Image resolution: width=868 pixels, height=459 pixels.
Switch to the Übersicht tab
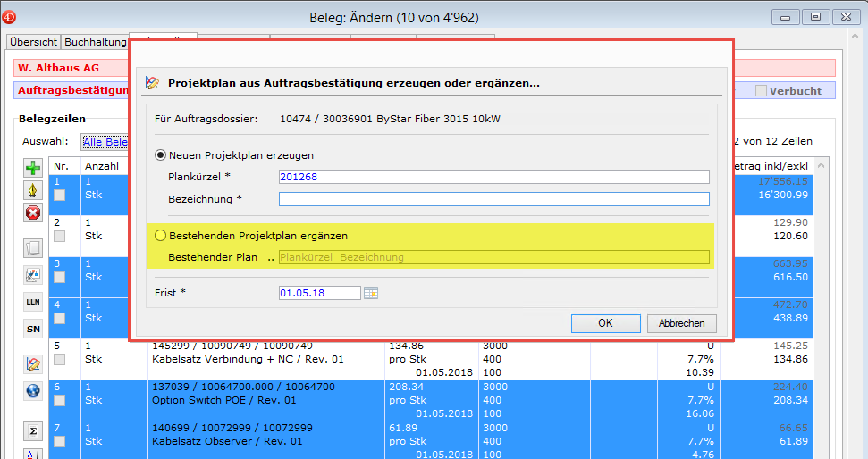[33, 42]
